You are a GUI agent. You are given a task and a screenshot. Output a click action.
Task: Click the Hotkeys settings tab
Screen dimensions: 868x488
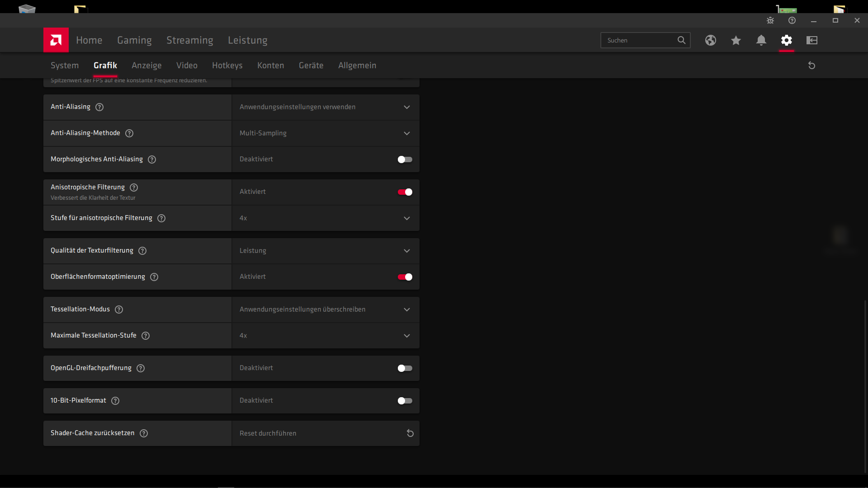227,66
